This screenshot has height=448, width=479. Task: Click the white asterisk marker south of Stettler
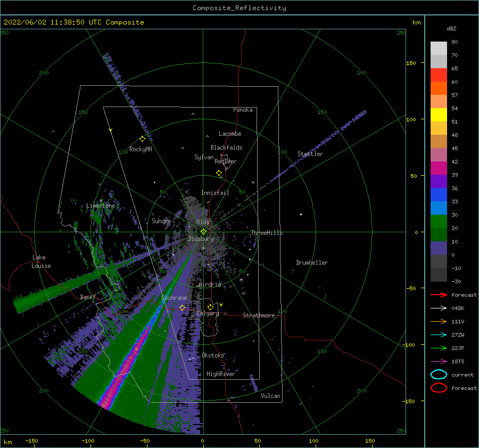253,183
